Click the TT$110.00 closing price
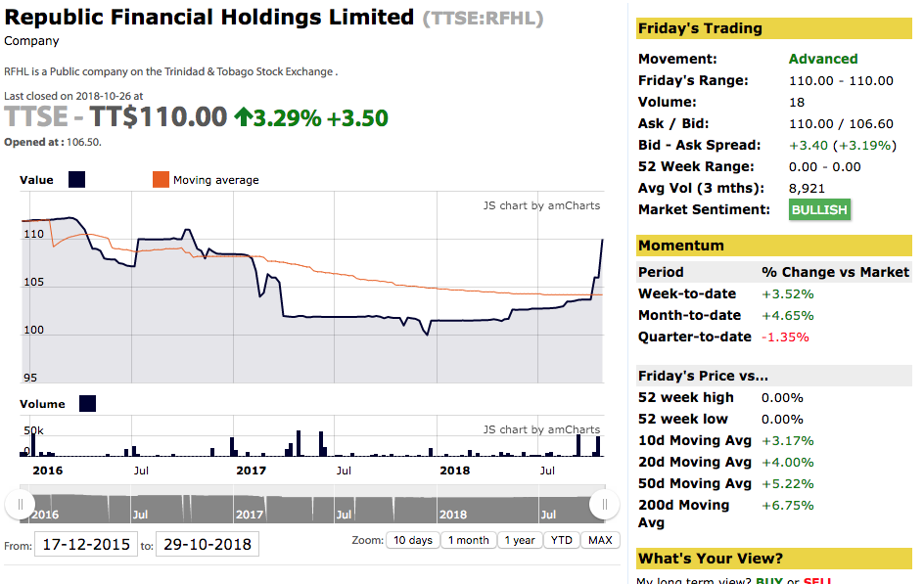 [x=158, y=116]
